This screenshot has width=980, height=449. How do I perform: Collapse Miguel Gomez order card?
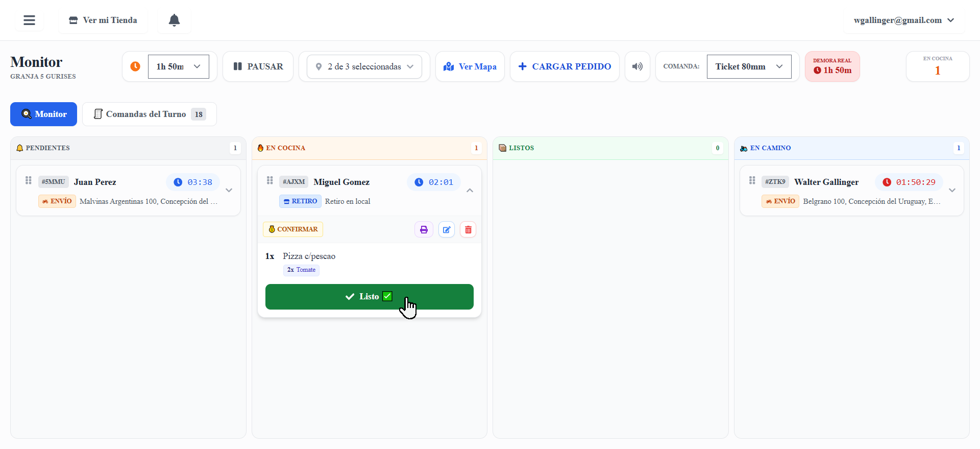[x=470, y=191]
